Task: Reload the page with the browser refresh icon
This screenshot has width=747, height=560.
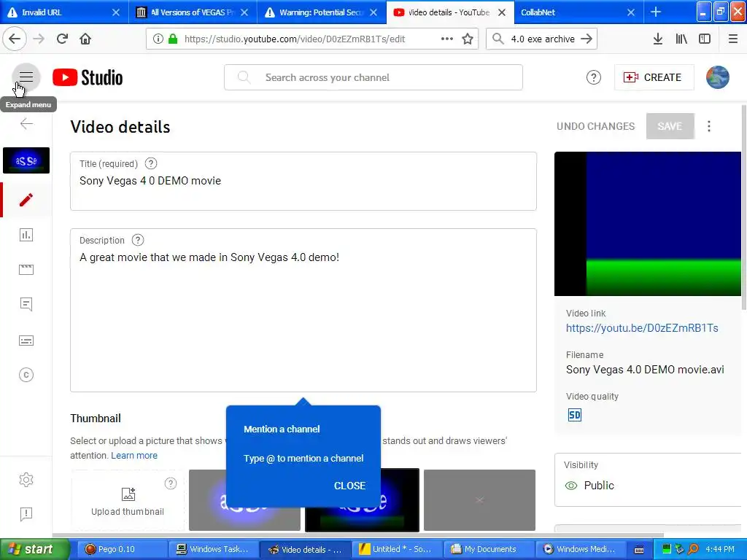Action: tap(63, 39)
